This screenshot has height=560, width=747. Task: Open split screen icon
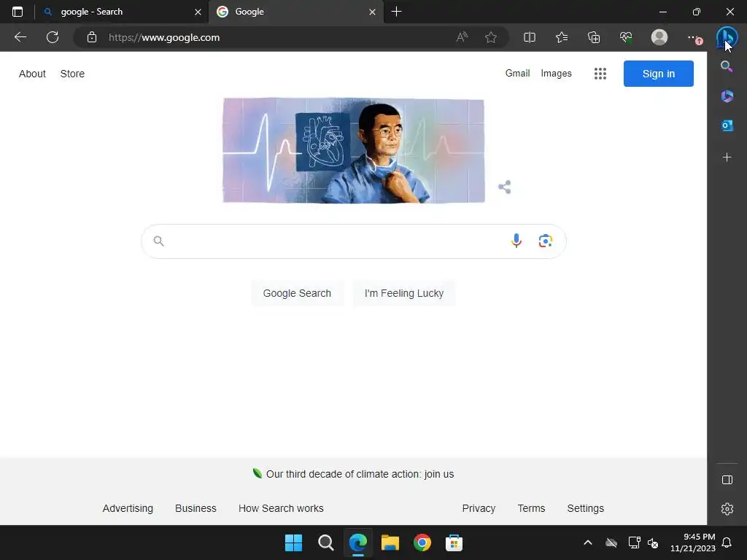530,37
